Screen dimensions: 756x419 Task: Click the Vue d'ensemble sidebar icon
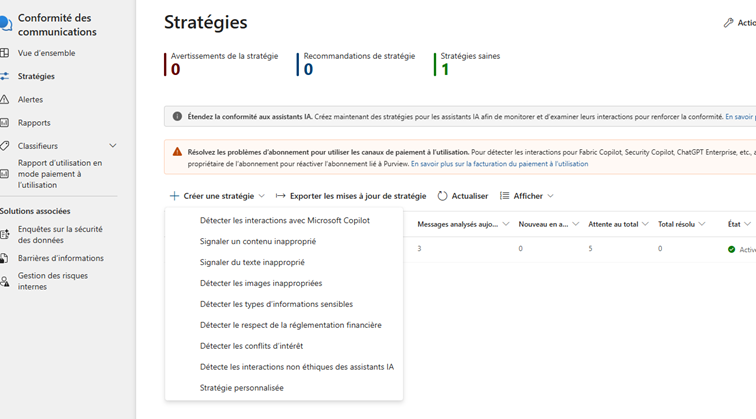(x=5, y=53)
